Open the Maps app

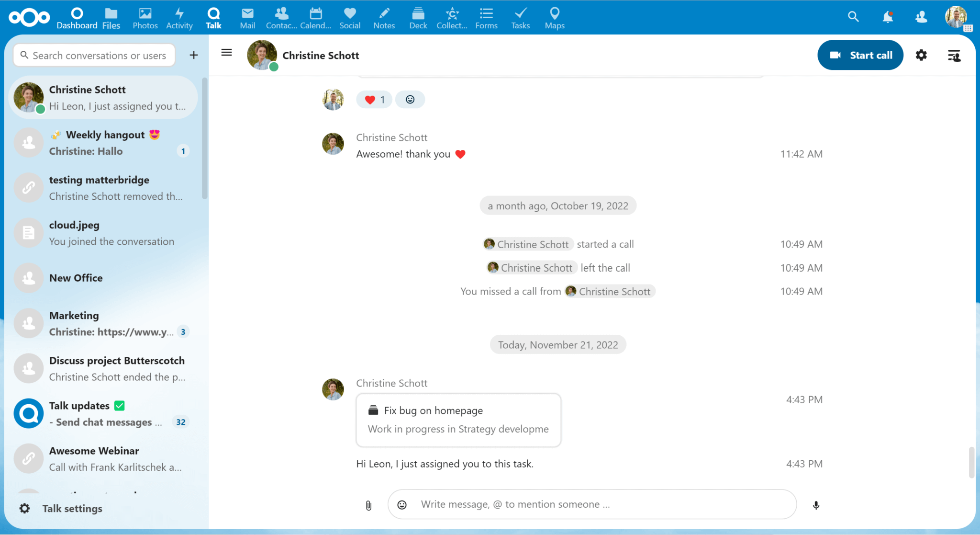554,18
